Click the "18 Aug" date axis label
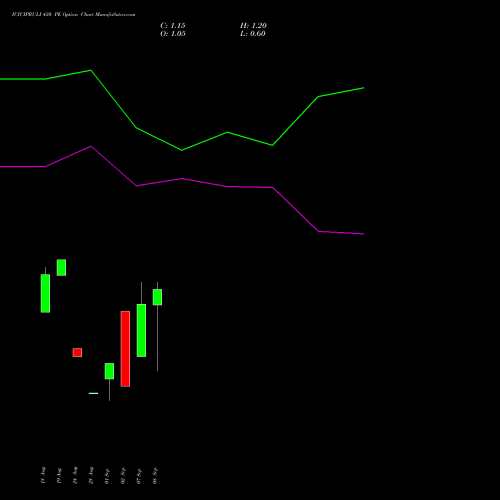The height and width of the screenshot is (500, 500). point(43,475)
